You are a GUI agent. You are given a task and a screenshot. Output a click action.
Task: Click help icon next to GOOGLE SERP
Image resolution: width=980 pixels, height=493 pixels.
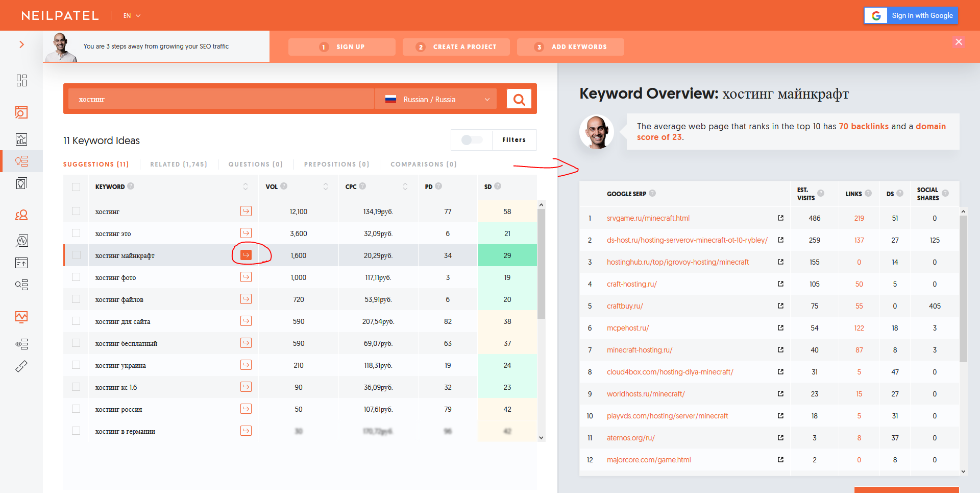(x=652, y=193)
